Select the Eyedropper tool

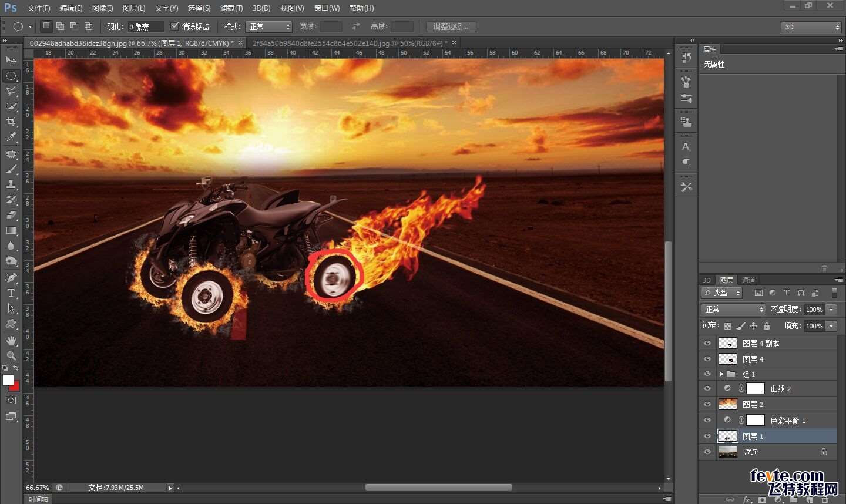point(11,137)
